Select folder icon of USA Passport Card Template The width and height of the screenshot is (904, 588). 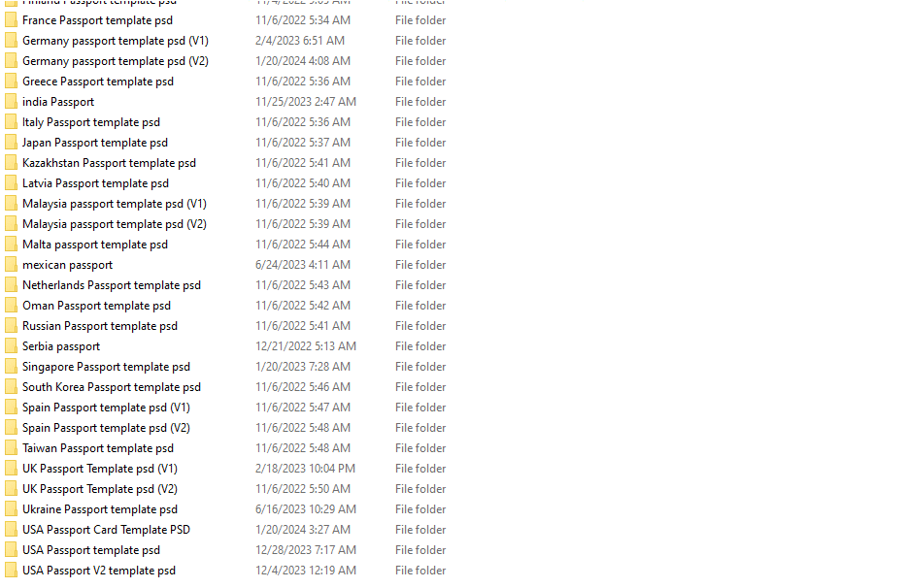[11, 530]
